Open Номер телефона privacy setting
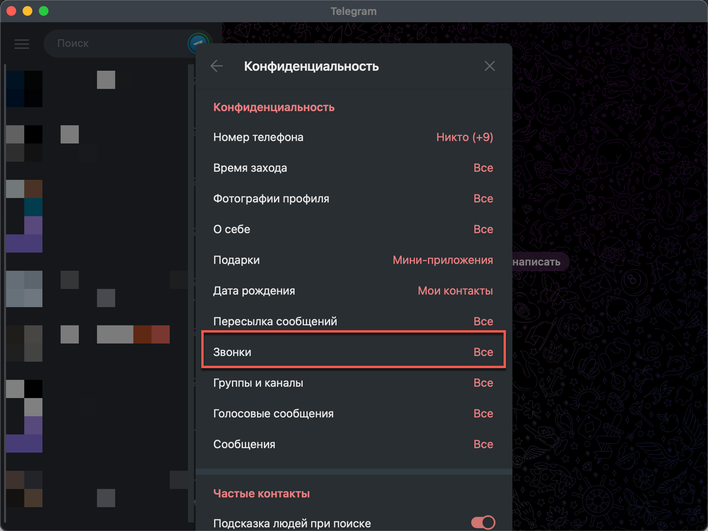708x531 pixels. coord(354,137)
